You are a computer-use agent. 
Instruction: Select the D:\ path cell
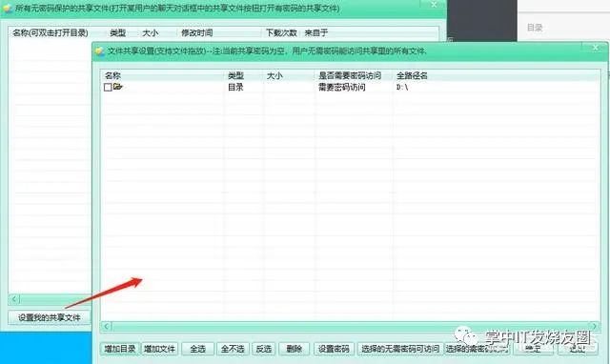coord(402,87)
